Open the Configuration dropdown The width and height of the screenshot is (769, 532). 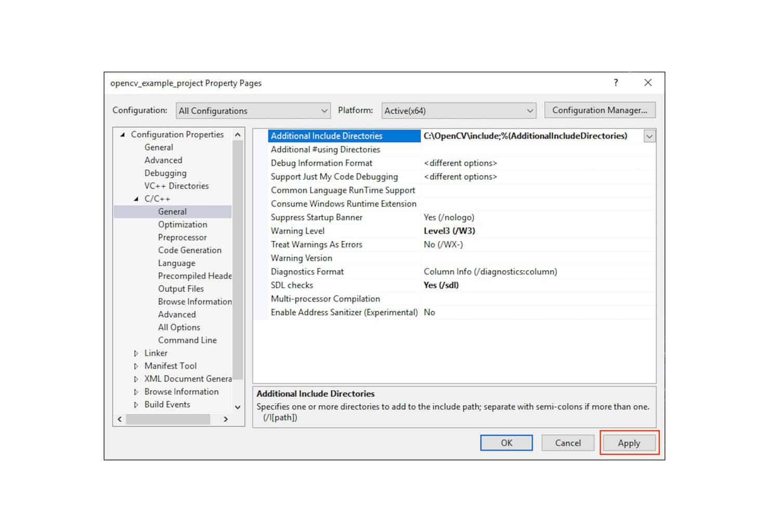(253, 111)
